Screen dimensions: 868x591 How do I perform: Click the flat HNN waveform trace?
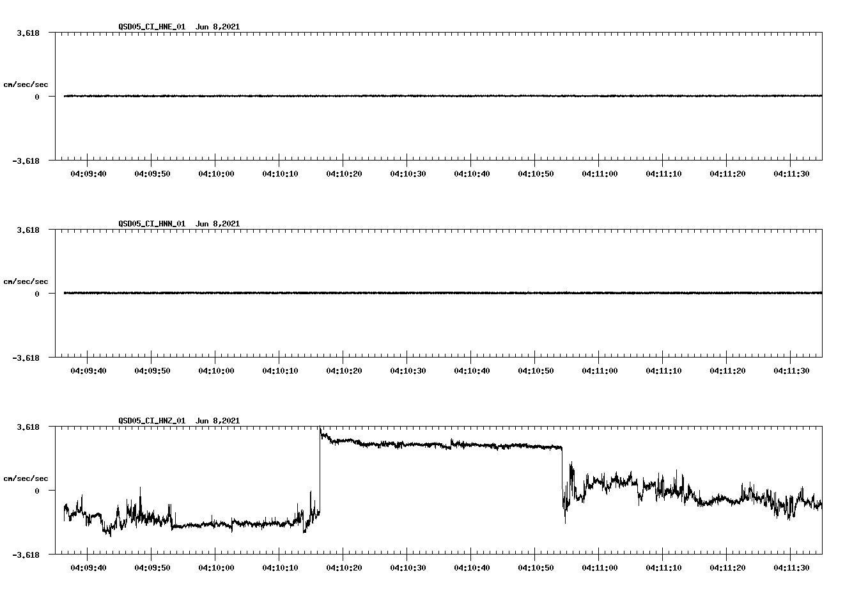click(x=443, y=293)
